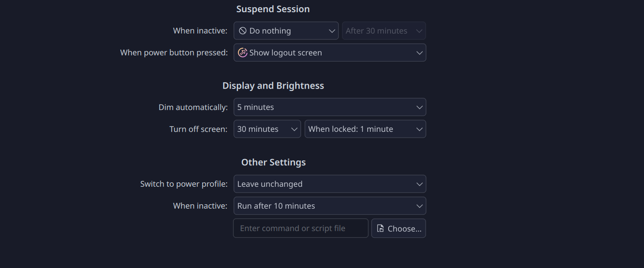Screen dimensions: 644x268
Task: Open the Switch to power profile dropdown
Action: coord(330,184)
